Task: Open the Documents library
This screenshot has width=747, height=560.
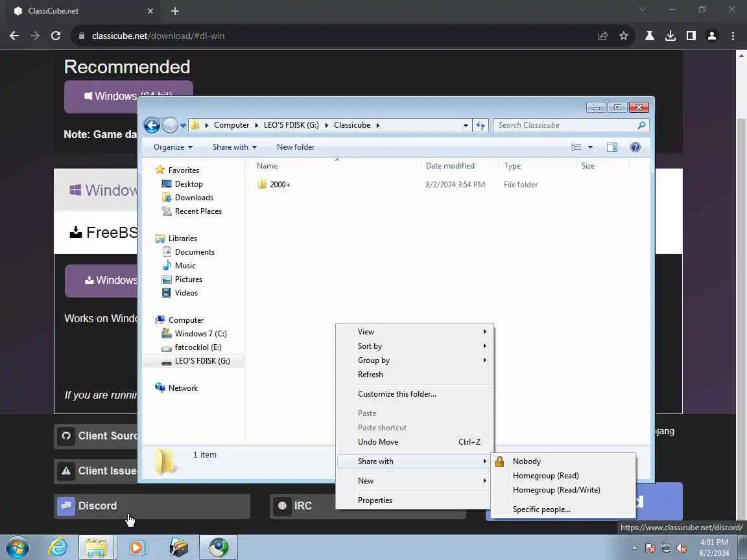Action: point(195,252)
